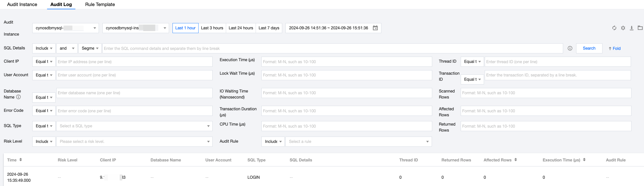Switch to the Audit Instance tab

coord(22,5)
